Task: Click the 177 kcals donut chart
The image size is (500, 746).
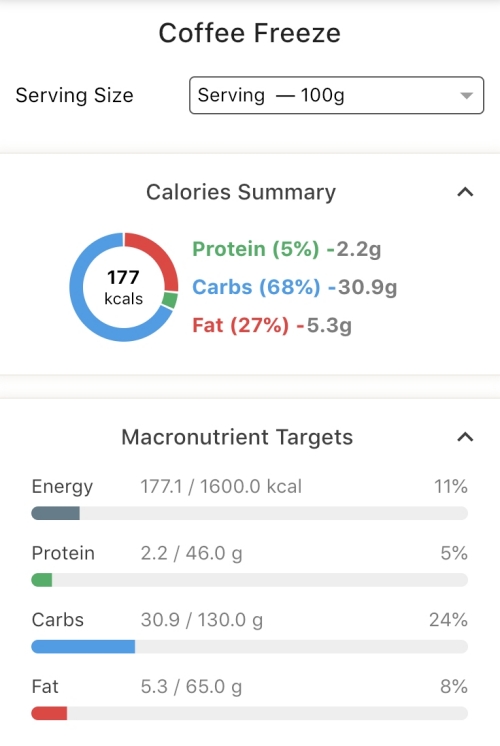Action: [124, 287]
